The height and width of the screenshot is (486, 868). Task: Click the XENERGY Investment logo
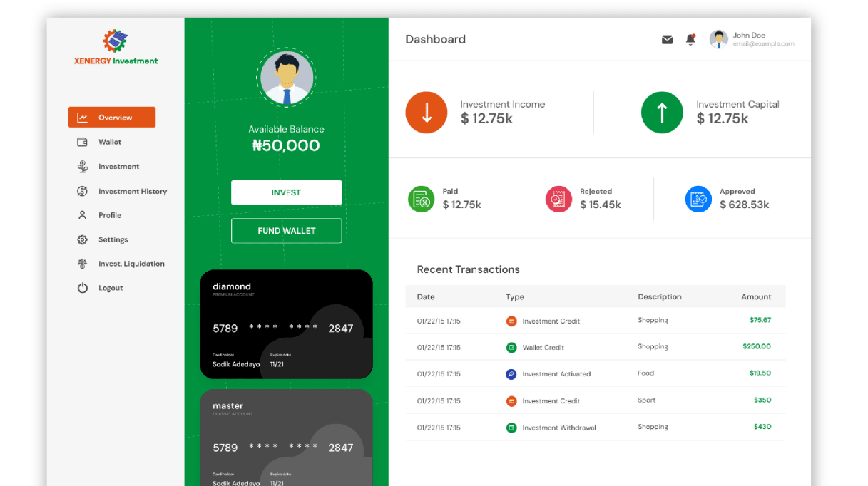coord(116,48)
